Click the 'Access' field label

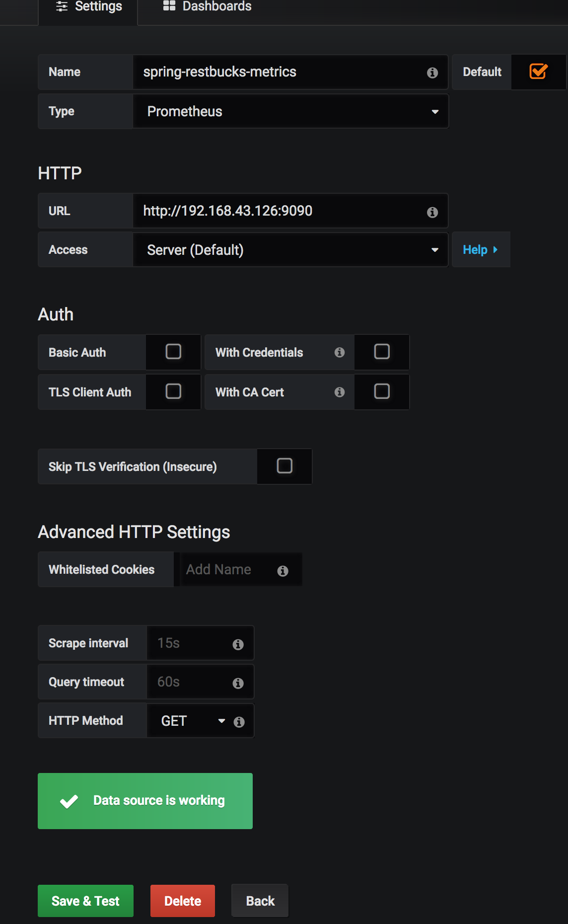pos(68,250)
